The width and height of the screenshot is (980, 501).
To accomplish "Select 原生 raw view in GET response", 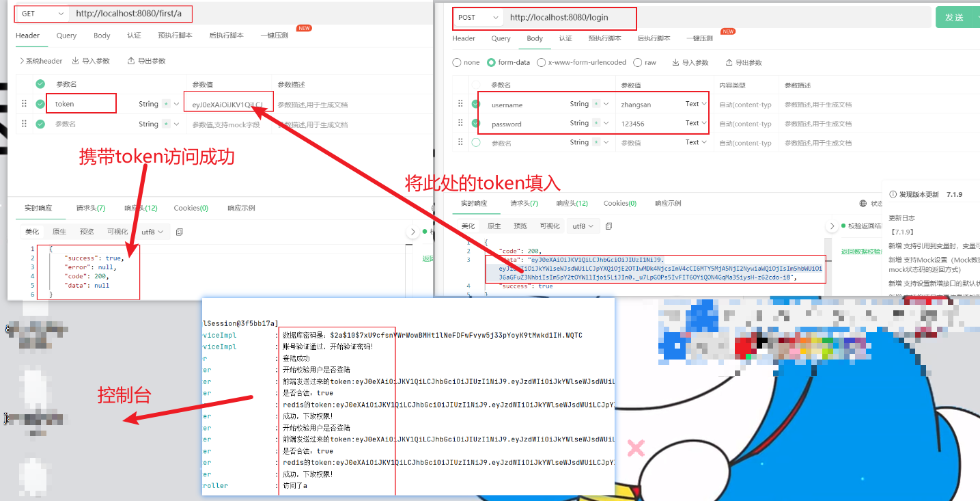I will [59, 232].
